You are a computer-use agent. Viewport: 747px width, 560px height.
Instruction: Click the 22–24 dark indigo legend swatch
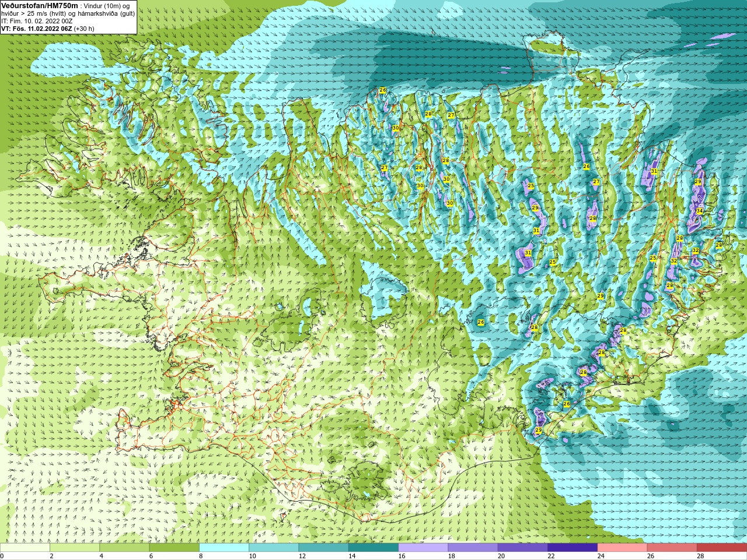(573, 548)
